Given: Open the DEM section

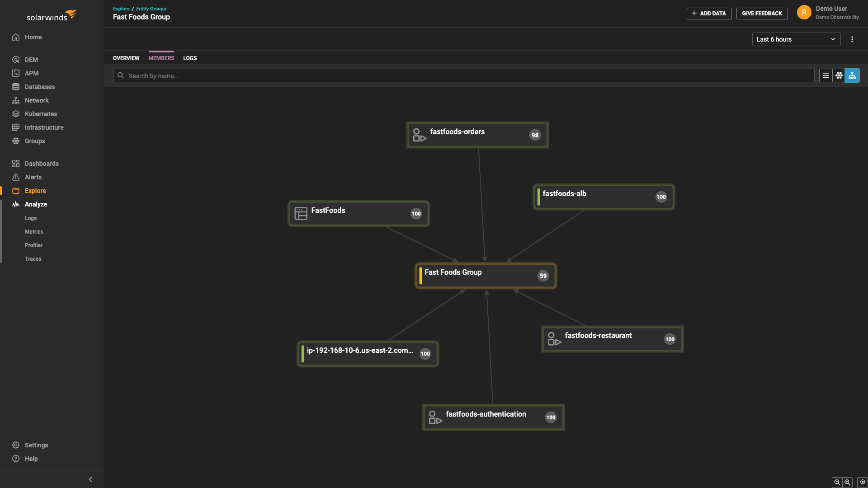Looking at the screenshot, I should tap(31, 60).
